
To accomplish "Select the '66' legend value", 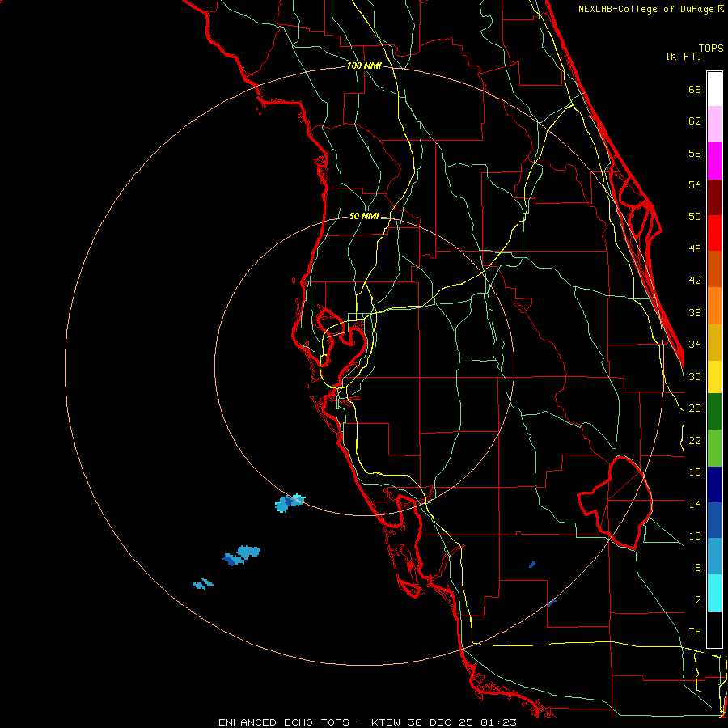I will point(695,89).
